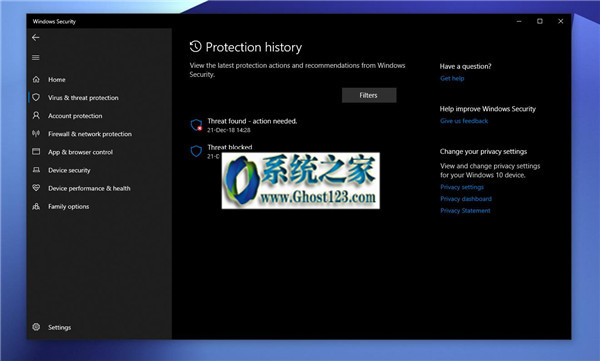Click the Filters button
The height and width of the screenshot is (361, 600).
[369, 95]
